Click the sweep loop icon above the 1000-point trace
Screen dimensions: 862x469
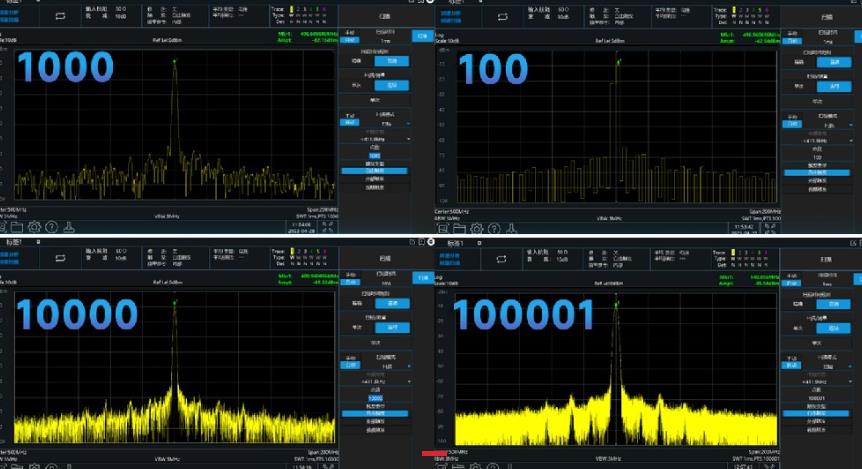coord(59,16)
